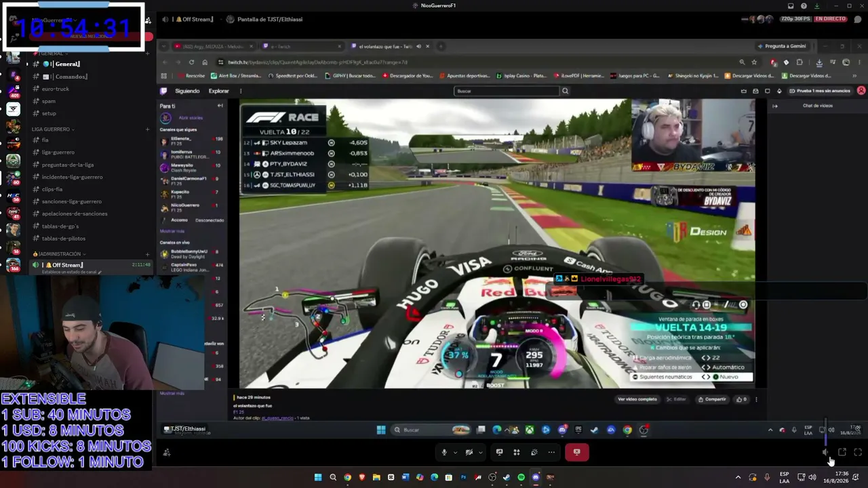The height and width of the screenshot is (488, 868).
Task: Enter fullscreen for the Discord stream
Action: (858, 452)
